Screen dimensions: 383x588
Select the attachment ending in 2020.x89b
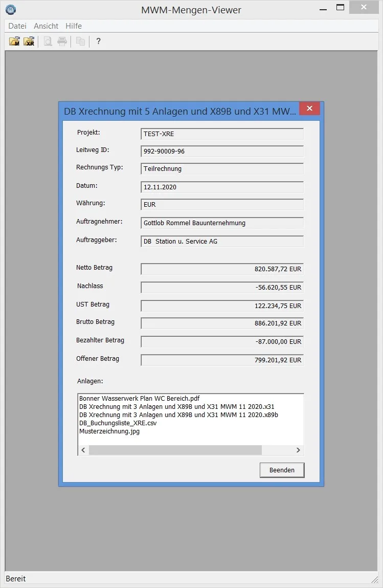[x=179, y=415]
